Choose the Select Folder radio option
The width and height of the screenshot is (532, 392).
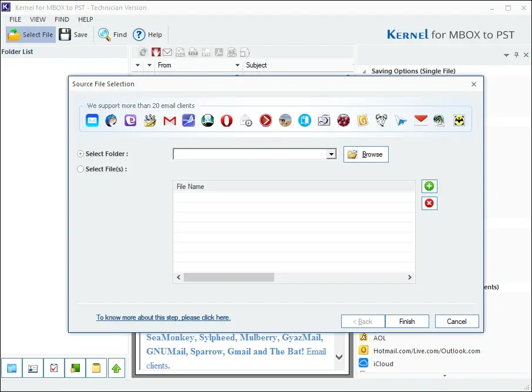click(80, 154)
